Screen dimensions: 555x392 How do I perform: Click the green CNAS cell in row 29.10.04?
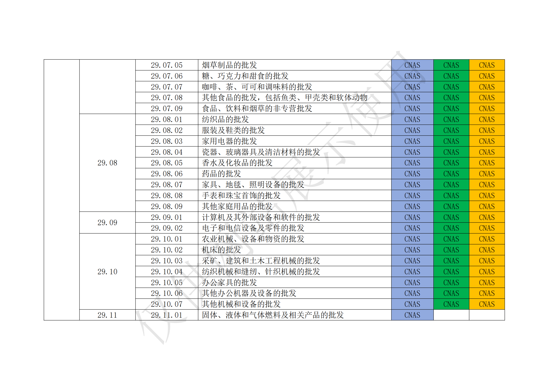(x=451, y=272)
